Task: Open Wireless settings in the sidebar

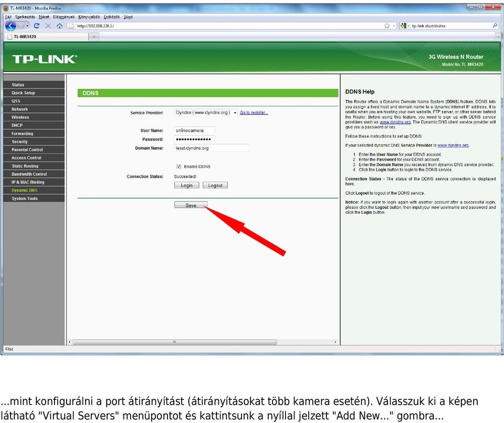Action: click(x=34, y=117)
